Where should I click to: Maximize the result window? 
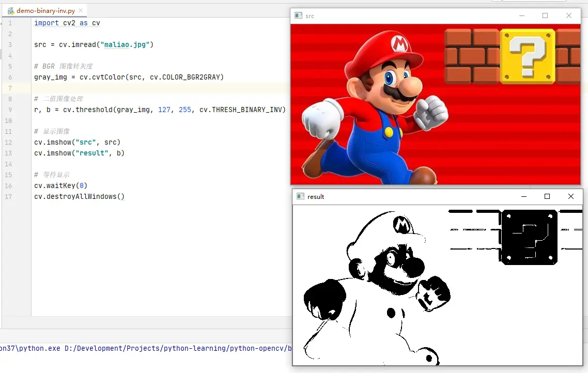point(547,196)
